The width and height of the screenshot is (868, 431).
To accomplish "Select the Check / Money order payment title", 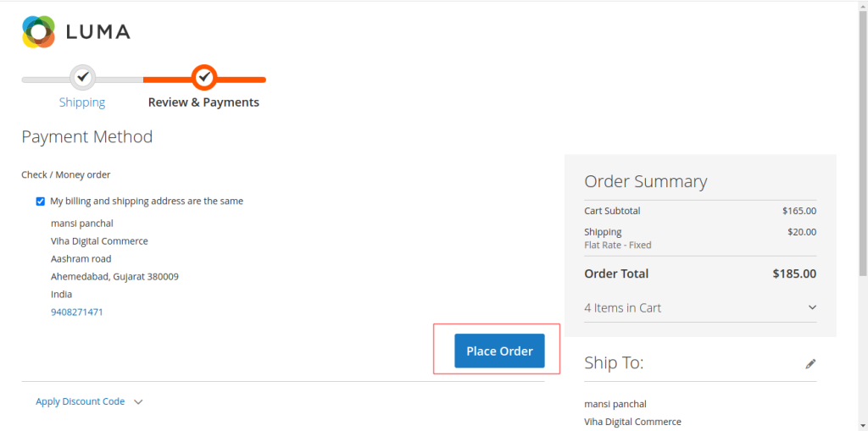I will 66,174.
